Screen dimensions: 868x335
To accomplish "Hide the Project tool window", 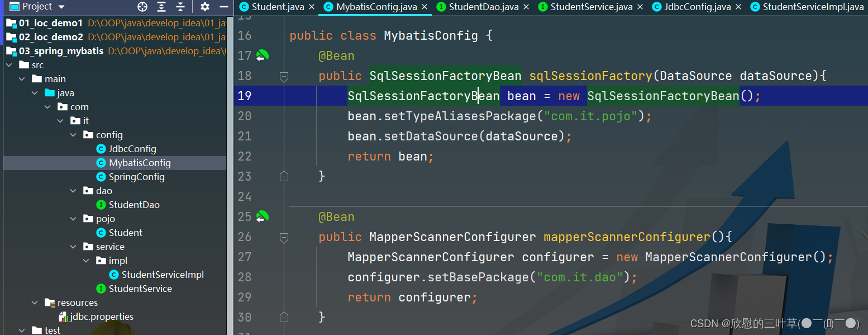I will click(x=223, y=7).
